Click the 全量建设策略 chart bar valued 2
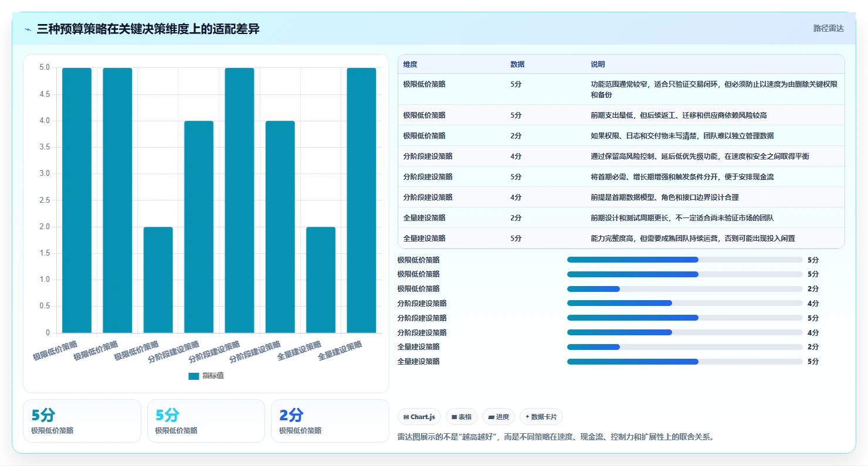The image size is (868, 466). coord(321,280)
